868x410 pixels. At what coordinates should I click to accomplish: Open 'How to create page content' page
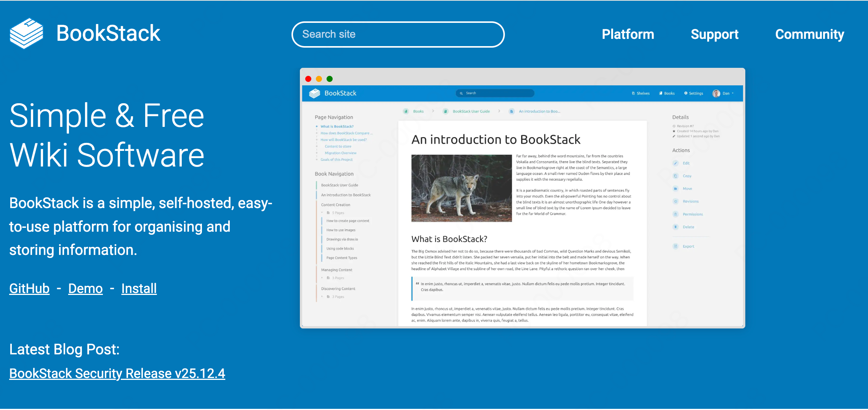click(x=348, y=221)
